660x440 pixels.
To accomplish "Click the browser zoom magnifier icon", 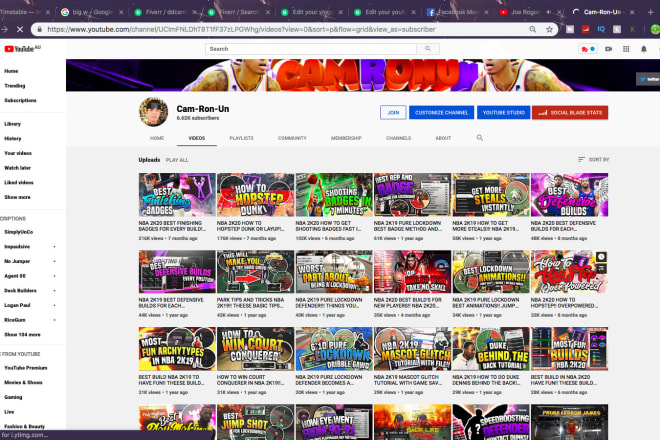I will [532, 29].
